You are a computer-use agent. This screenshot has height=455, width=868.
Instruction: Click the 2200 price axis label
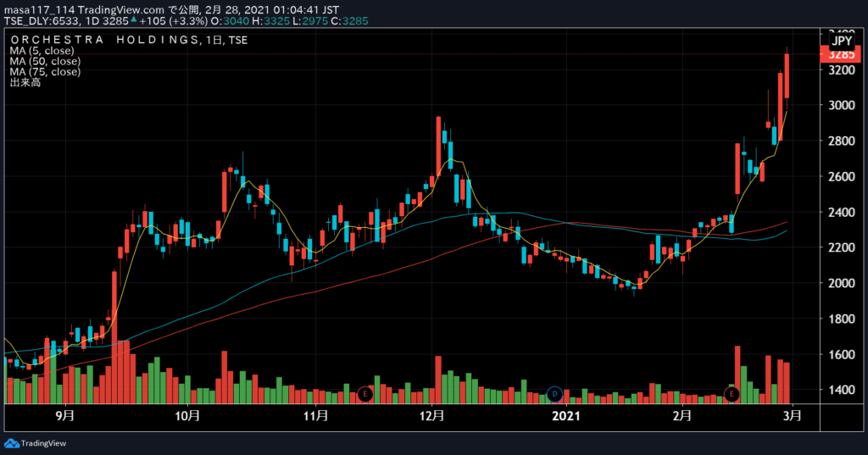[x=842, y=247]
